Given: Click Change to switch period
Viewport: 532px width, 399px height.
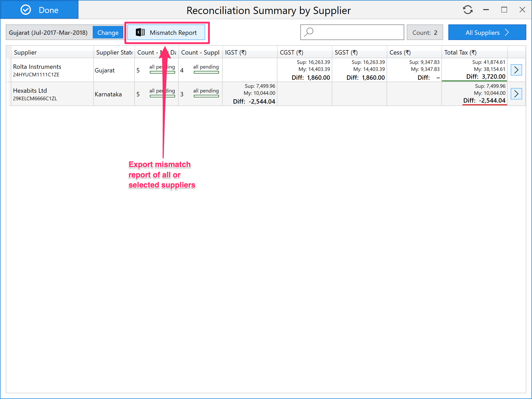Looking at the screenshot, I should click(108, 33).
